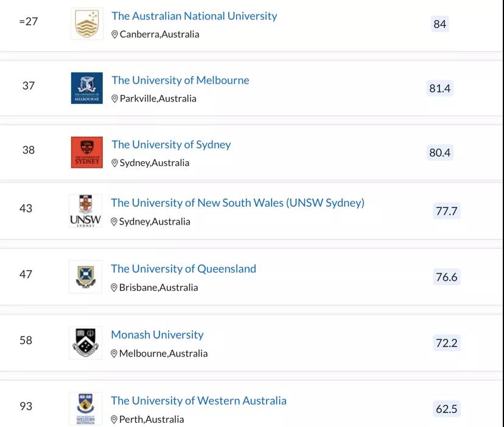The image size is (504, 427).
Task: Click the location pin beside Canberra, Australia
Action: click(x=114, y=35)
